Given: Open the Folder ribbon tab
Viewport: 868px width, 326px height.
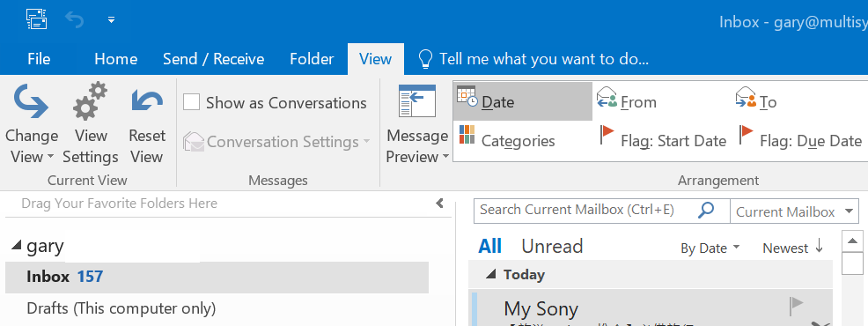Looking at the screenshot, I should (312, 59).
